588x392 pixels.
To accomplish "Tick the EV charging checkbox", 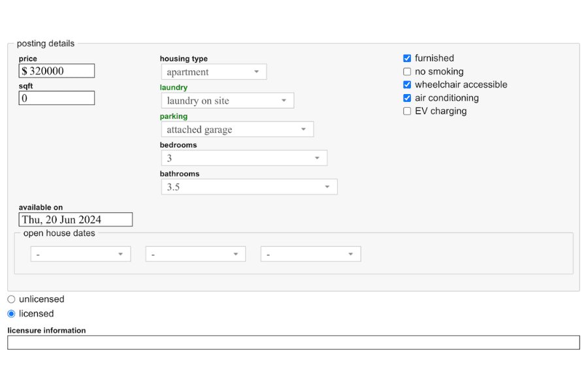I will click(407, 111).
